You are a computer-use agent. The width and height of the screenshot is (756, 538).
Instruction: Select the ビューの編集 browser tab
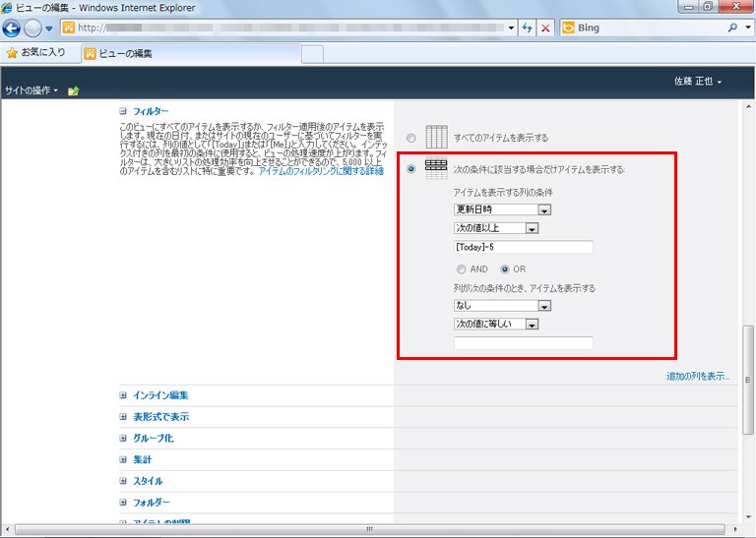tap(191, 53)
